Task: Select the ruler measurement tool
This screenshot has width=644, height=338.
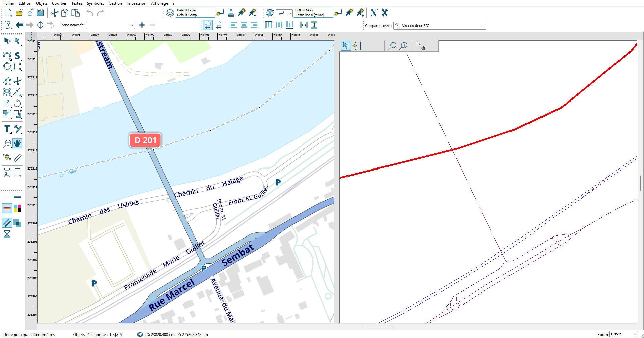Action: [x=18, y=158]
